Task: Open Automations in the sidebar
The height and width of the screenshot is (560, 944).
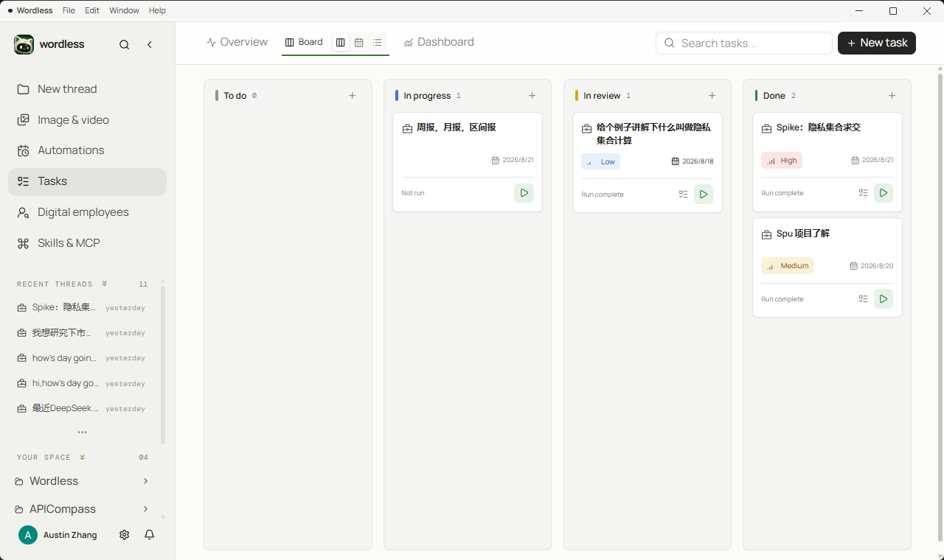Action: (87, 150)
